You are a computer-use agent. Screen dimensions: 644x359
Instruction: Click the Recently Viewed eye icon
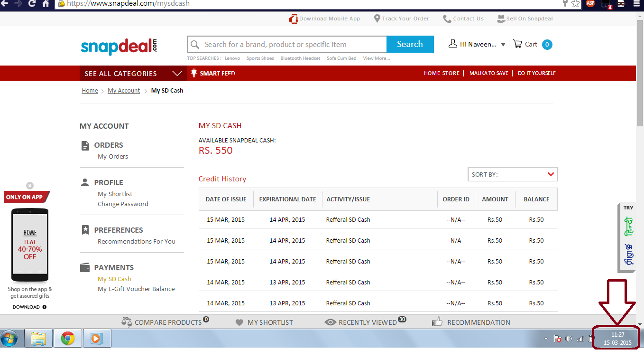[x=331, y=322]
